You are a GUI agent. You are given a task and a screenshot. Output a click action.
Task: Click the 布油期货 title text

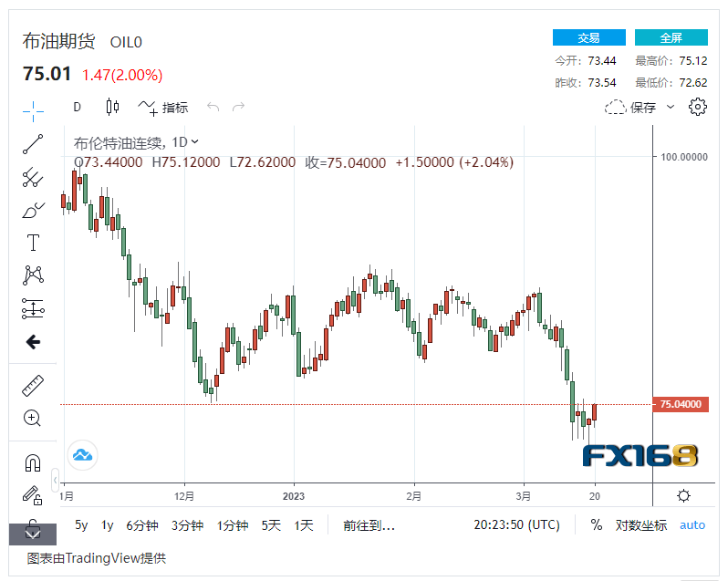point(58,41)
